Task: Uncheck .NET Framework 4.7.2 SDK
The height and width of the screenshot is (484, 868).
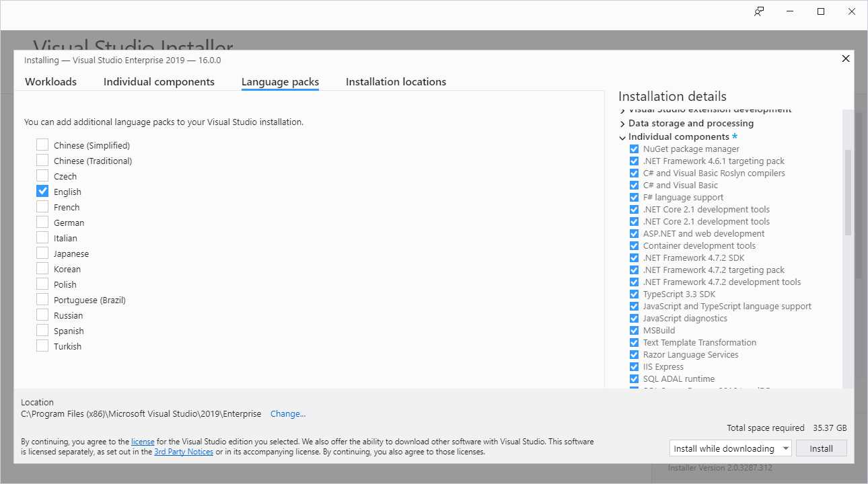Action: tap(634, 258)
